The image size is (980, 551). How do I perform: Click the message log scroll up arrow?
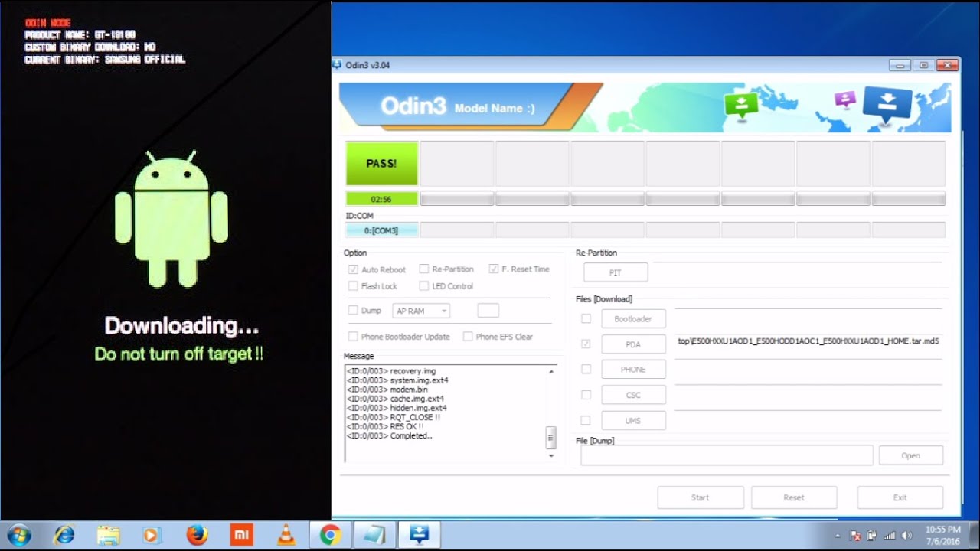550,371
